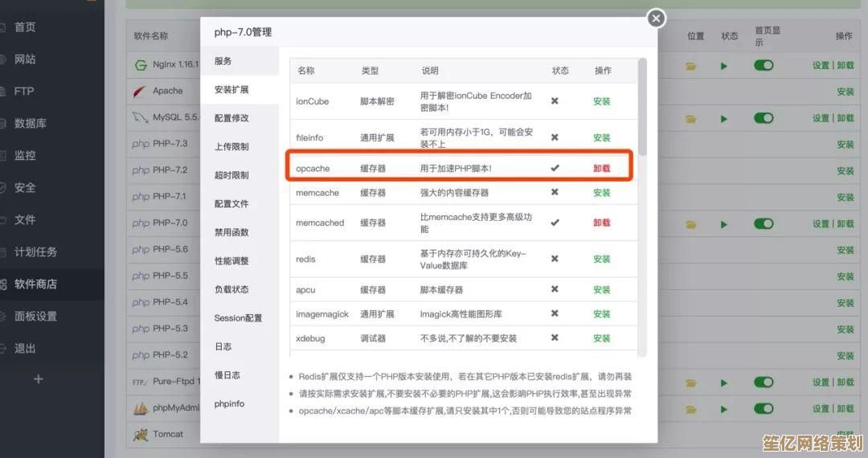Open the 服务 tab in dialog
This screenshot has height=458, width=868.
tap(223, 61)
